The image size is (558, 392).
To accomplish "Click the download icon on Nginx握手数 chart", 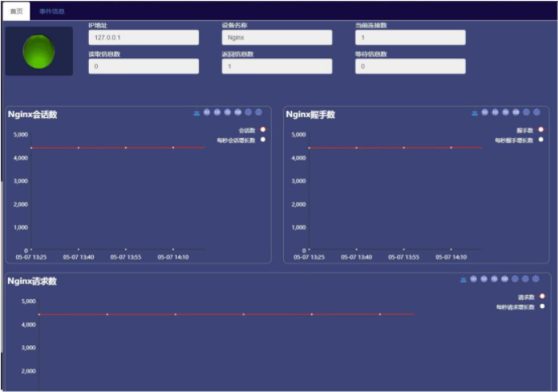I will click(x=475, y=113).
